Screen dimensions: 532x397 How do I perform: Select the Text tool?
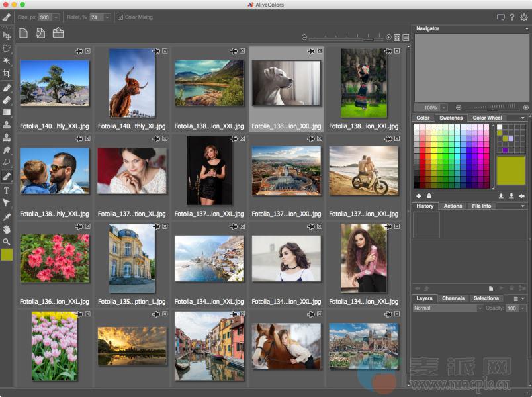(7, 191)
